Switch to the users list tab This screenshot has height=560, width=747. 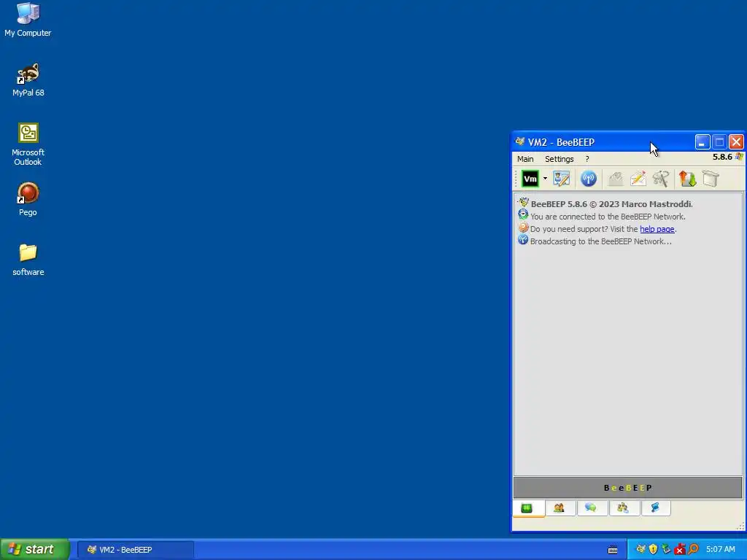tap(560, 508)
